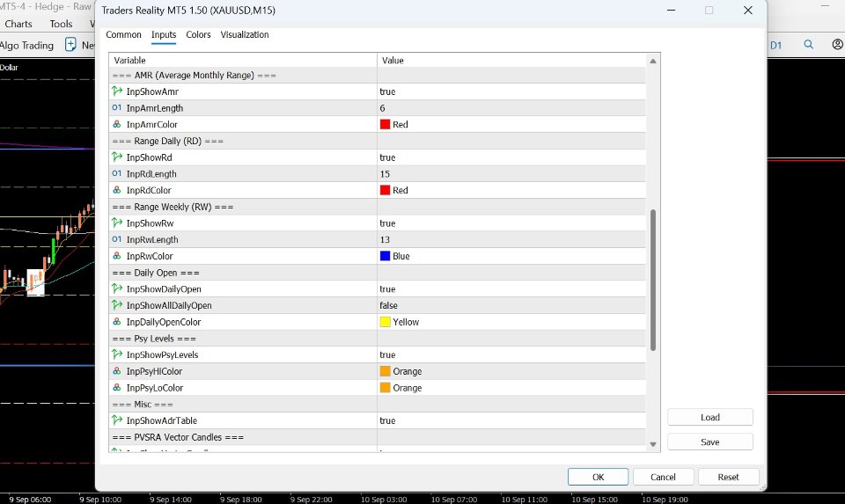Click the boolean icon beside InpShowAmr
This screenshot has width=845, height=504.
point(117,91)
